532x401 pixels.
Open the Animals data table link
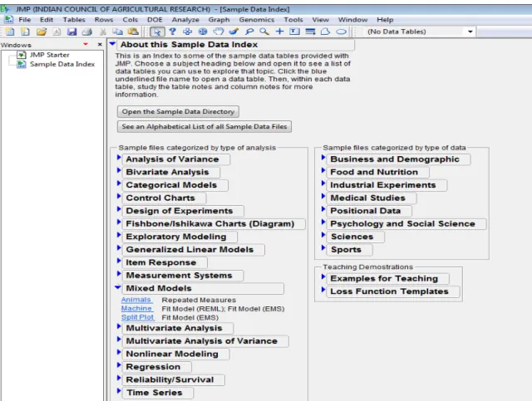tap(136, 300)
